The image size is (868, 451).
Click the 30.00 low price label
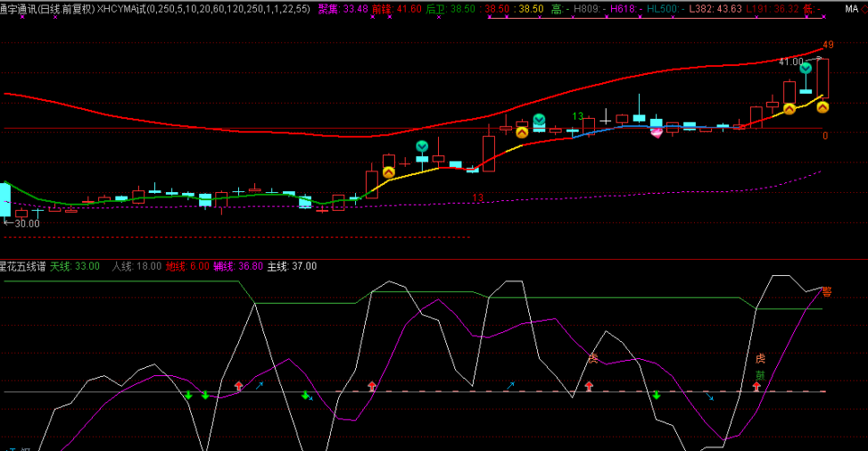pyautogui.click(x=26, y=224)
